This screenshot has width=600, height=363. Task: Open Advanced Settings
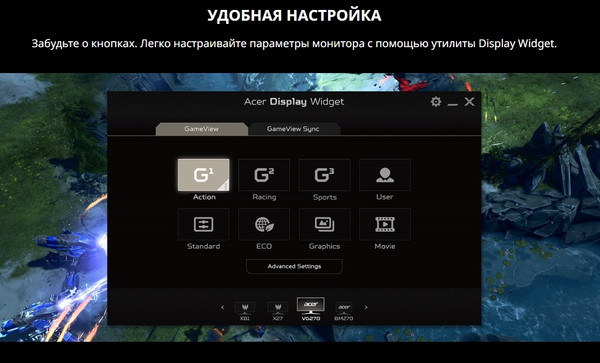(x=294, y=266)
